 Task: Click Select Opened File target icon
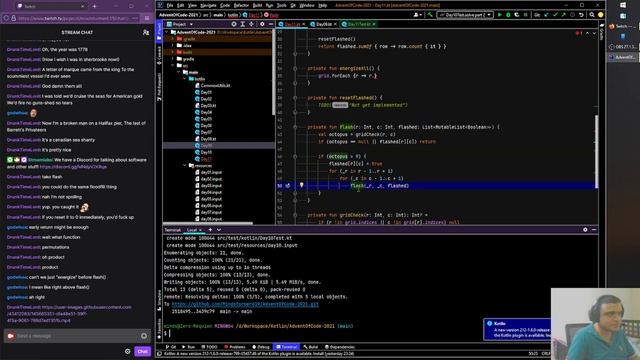pyautogui.click(x=234, y=24)
